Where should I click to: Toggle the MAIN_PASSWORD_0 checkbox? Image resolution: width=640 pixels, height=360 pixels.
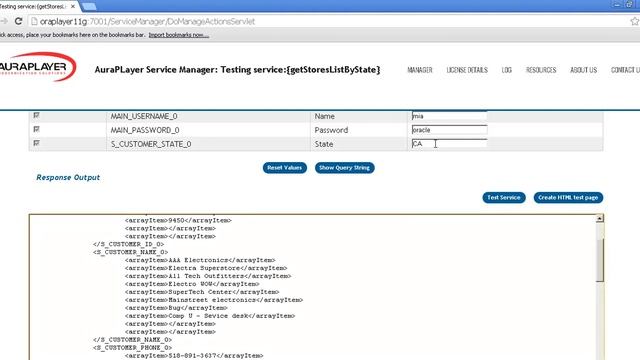[x=36, y=129]
